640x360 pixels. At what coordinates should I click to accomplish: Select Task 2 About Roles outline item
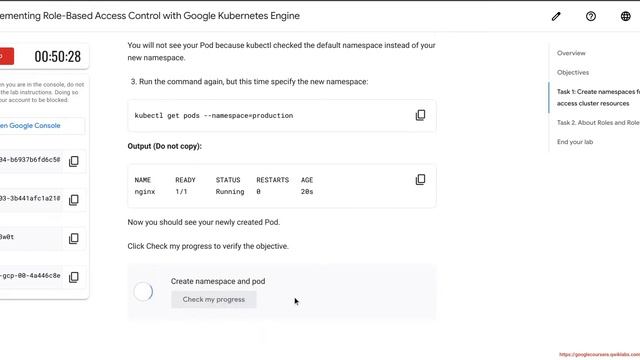(598, 122)
